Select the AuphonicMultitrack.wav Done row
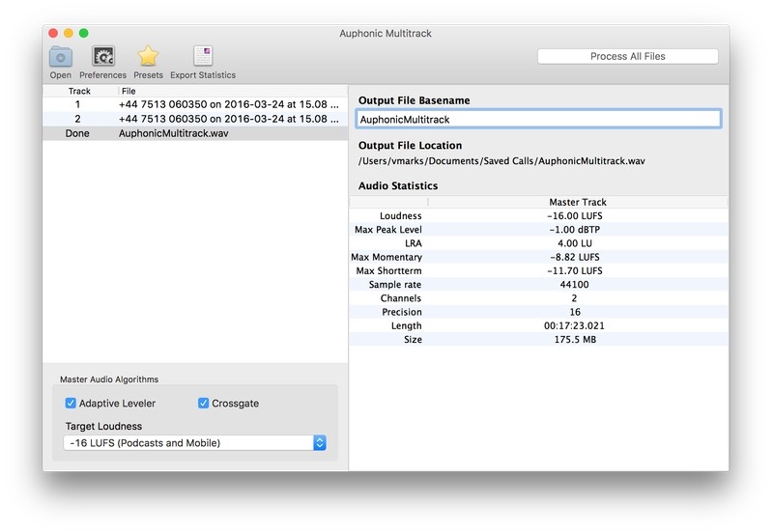The width and height of the screenshot is (773, 532). coord(195,133)
